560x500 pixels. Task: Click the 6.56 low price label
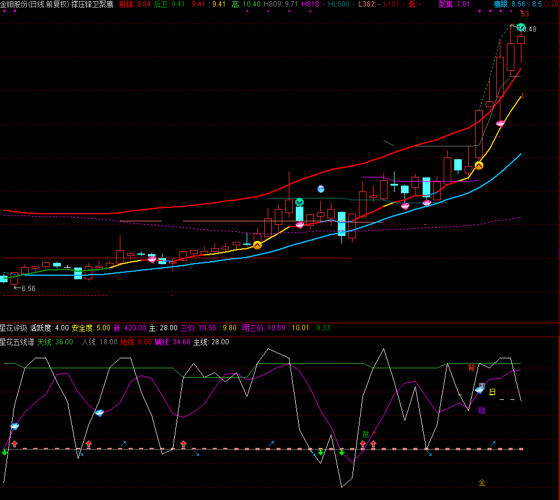click(x=28, y=288)
